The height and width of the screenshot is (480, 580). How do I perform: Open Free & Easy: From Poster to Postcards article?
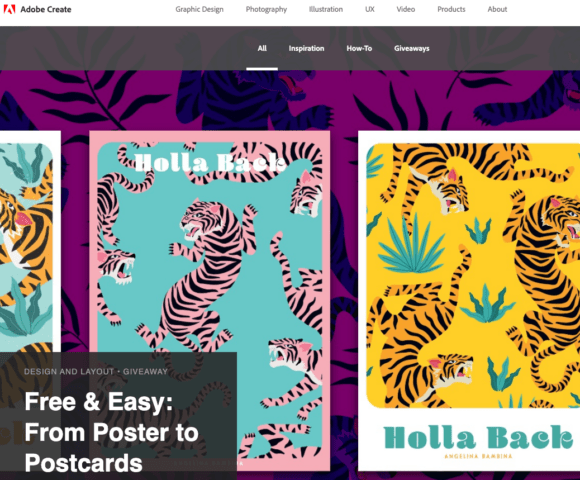point(112,432)
